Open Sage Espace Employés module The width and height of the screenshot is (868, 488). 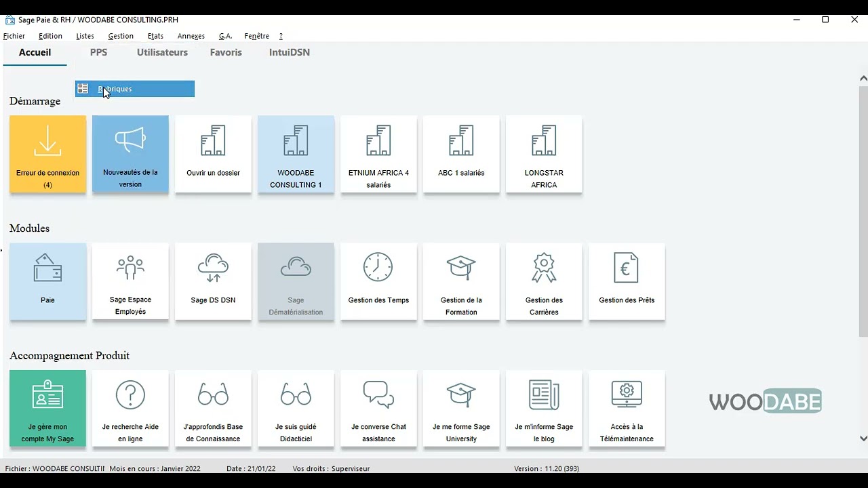click(x=130, y=282)
